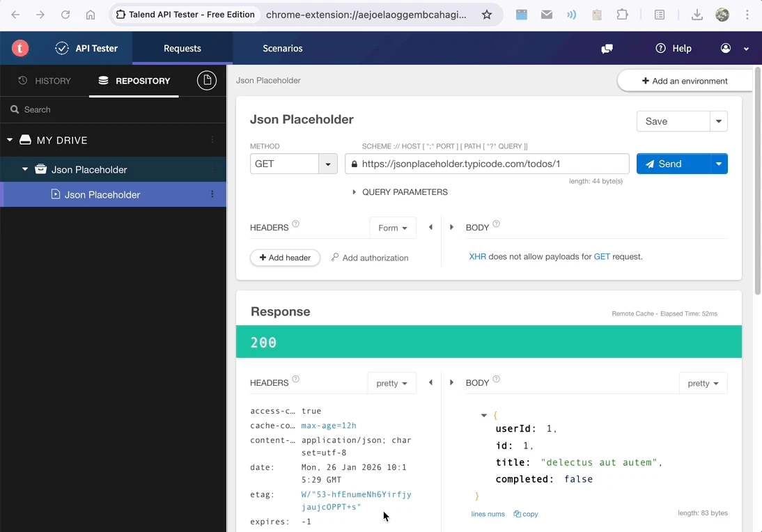This screenshot has height=532, width=762.
Task: Click response pane left arrow icon
Action: point(430,382)
